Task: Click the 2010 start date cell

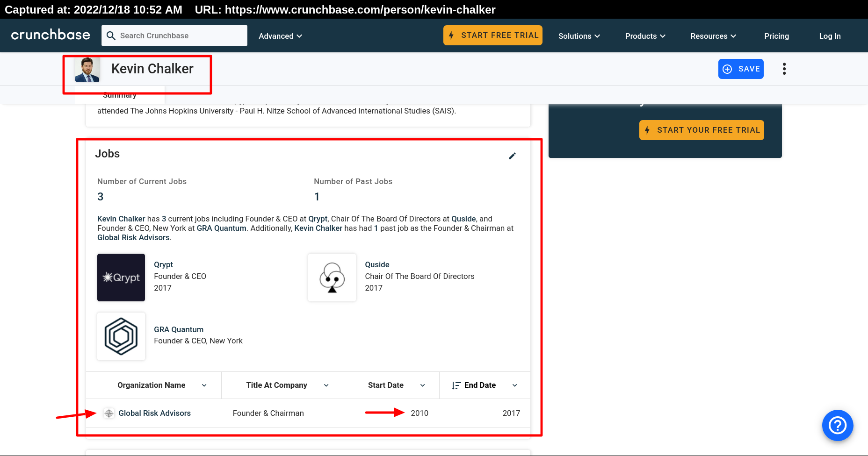Action: click(420, 413)
